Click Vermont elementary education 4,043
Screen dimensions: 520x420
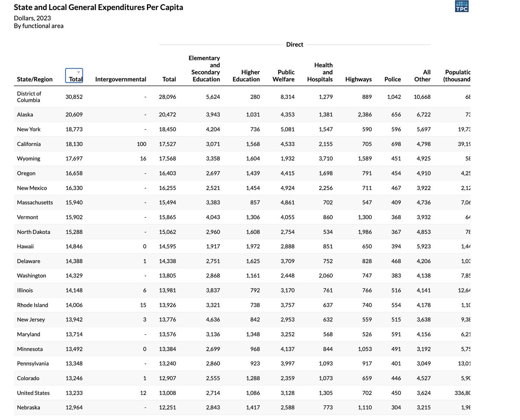point(212,217)
